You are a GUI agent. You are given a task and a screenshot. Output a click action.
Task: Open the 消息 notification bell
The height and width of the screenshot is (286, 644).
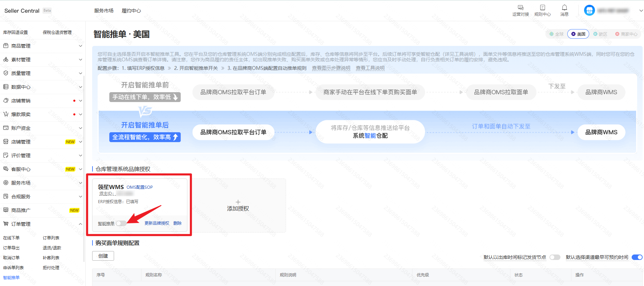pyautogui.click(x=564, y=8)
